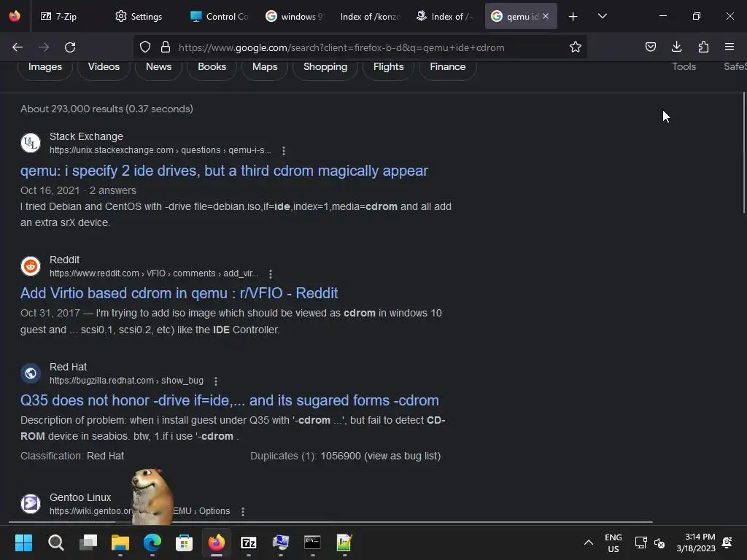Click the vertical page scrollbar thumb
The image size is (747, 560).
743,152
